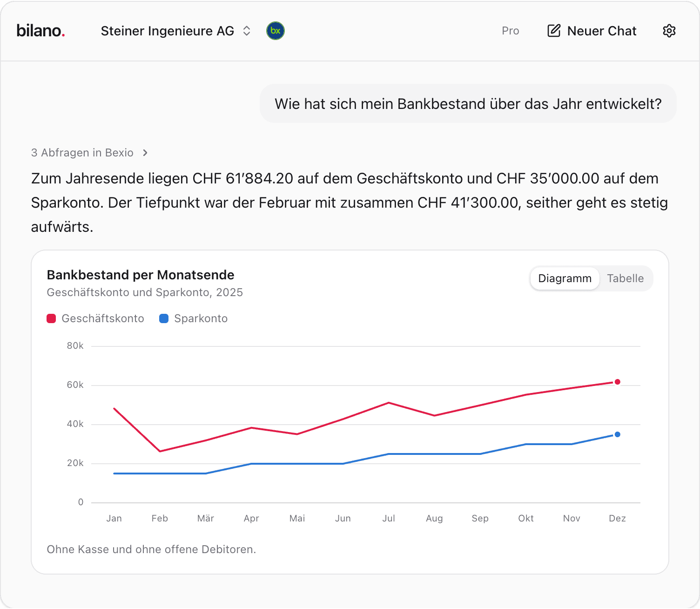Start a new chat with Neuer Chat
Screen dimensions: 700x609
(x=592, y=31)
